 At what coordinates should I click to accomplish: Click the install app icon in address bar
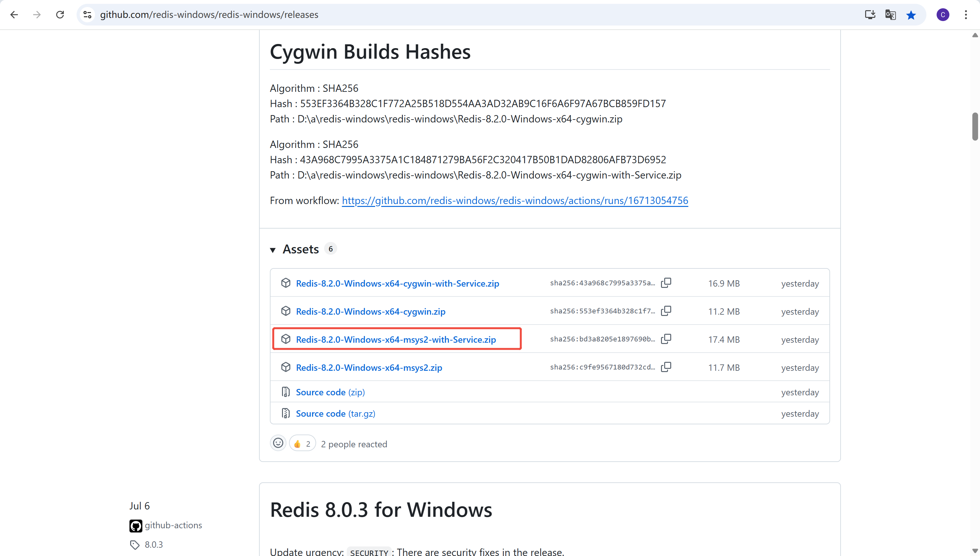coord(870,15)
